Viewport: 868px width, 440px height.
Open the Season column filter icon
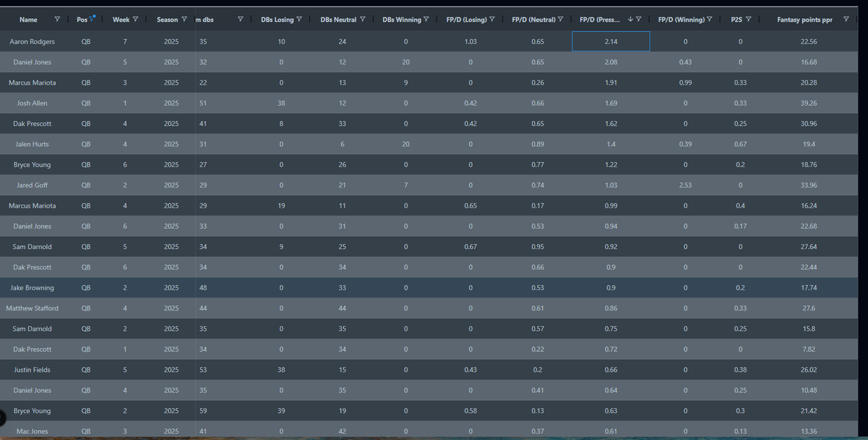click(185, 20)
